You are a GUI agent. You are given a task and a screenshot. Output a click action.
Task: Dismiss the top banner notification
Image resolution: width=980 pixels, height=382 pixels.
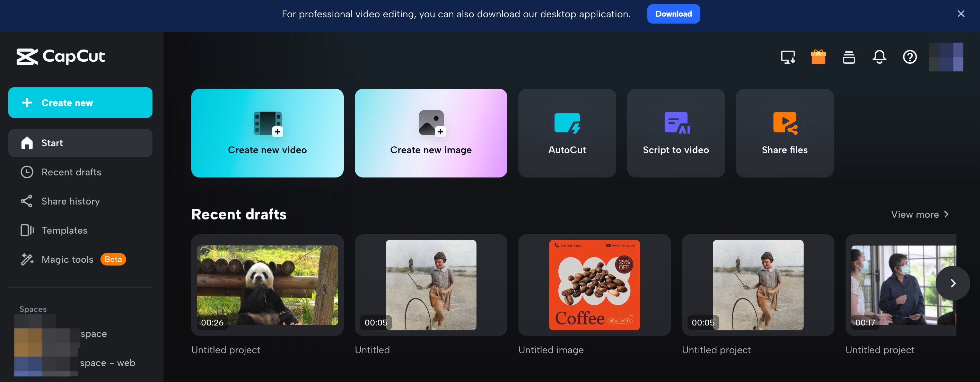click(960, 12)
